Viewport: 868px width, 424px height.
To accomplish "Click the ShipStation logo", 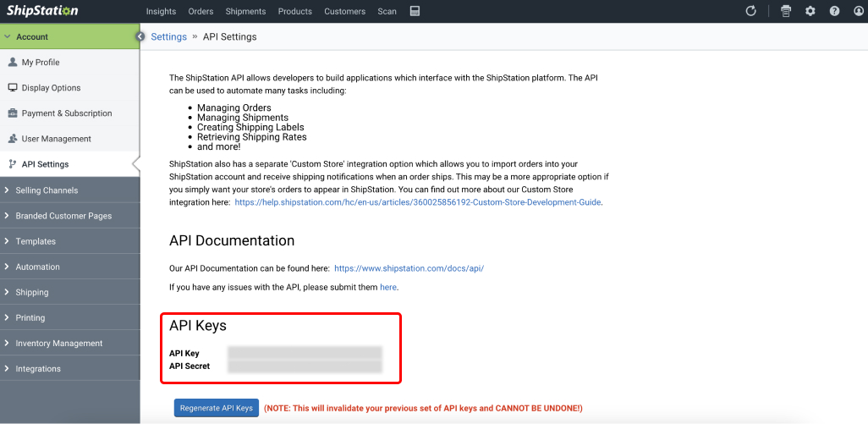I will point(42,10).
